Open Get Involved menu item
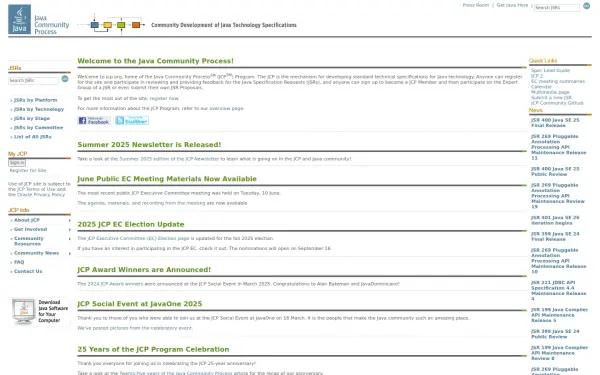Image resolution: width=600 pixels, height=375 pixels. tap(30, 230)
